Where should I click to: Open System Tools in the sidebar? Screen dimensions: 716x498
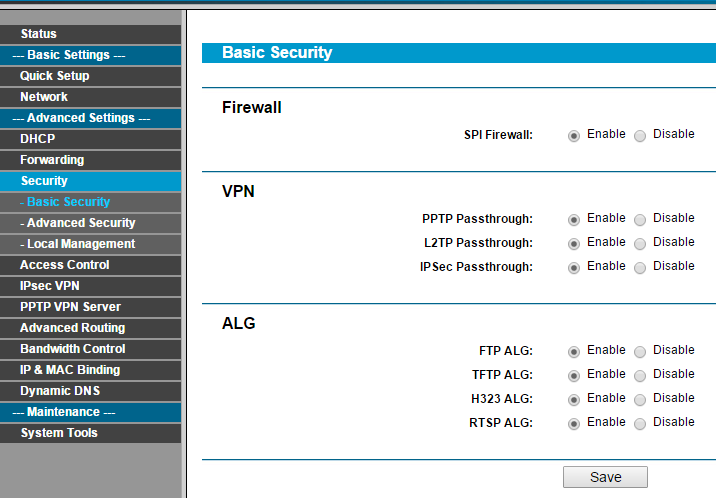(59, 433)
